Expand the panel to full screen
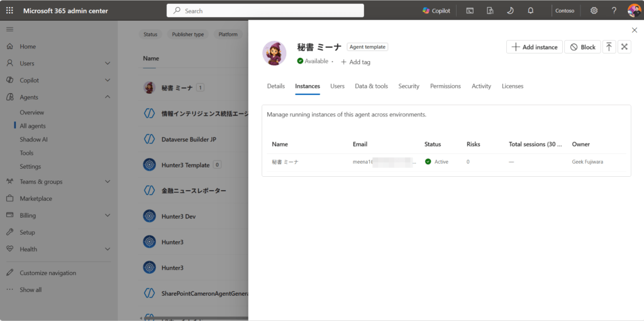This screenshot has height=321, width=644. point(625,47)
